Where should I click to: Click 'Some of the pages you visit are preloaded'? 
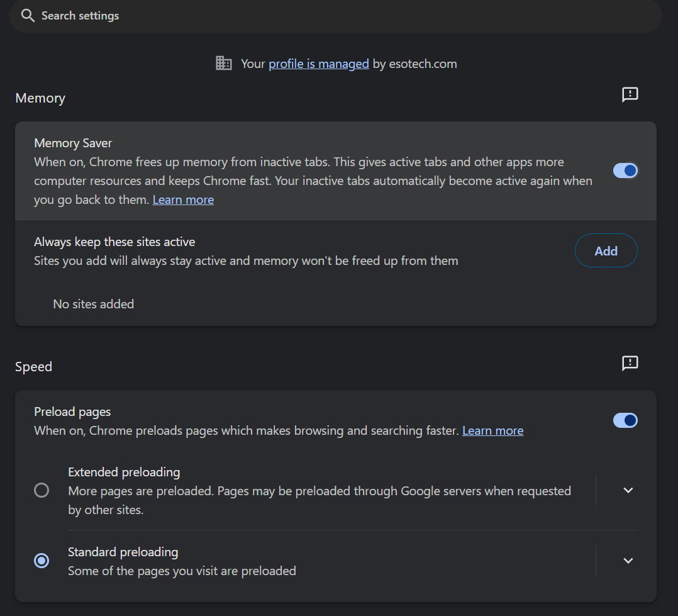[182, 571]
